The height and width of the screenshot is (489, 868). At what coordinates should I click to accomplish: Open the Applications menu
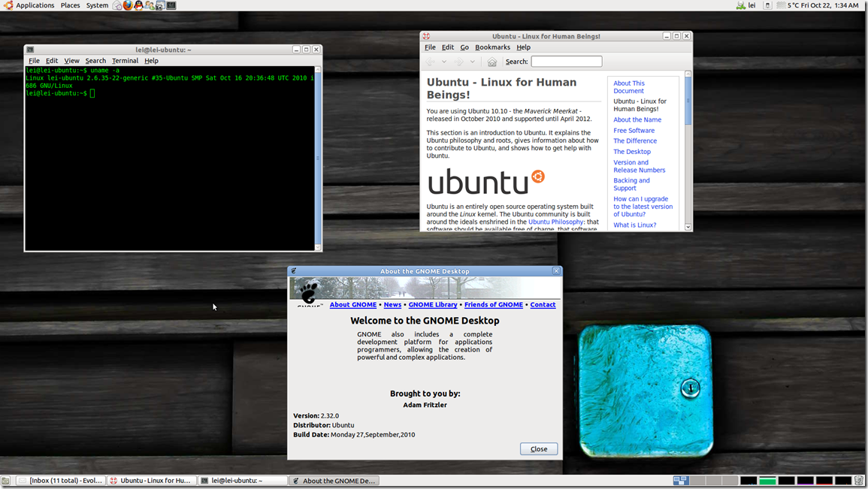35,5
